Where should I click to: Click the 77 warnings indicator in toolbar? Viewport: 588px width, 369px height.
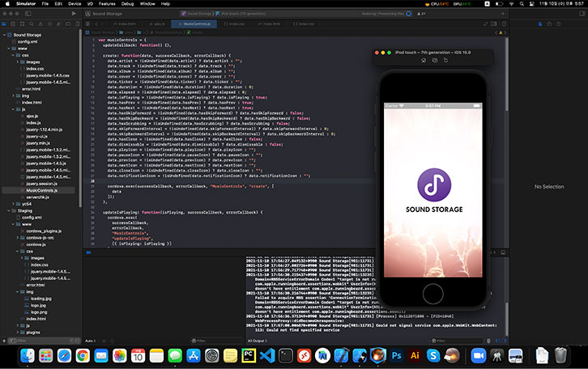[421, 14]
